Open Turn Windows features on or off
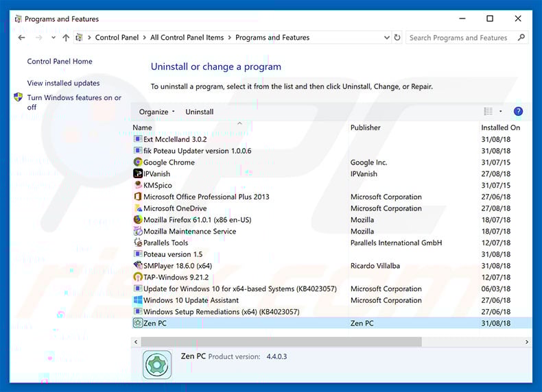 [x=74, y=102]
